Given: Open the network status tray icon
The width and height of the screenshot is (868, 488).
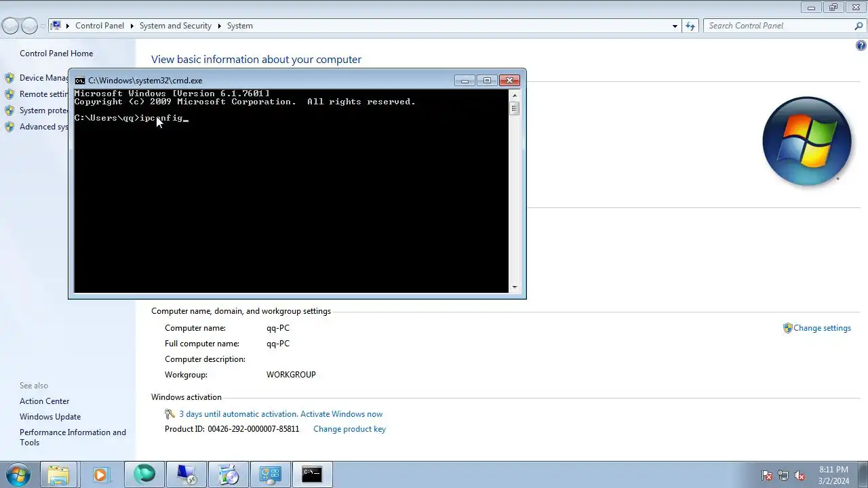Looking at the screenshot, I should (783, 475).
